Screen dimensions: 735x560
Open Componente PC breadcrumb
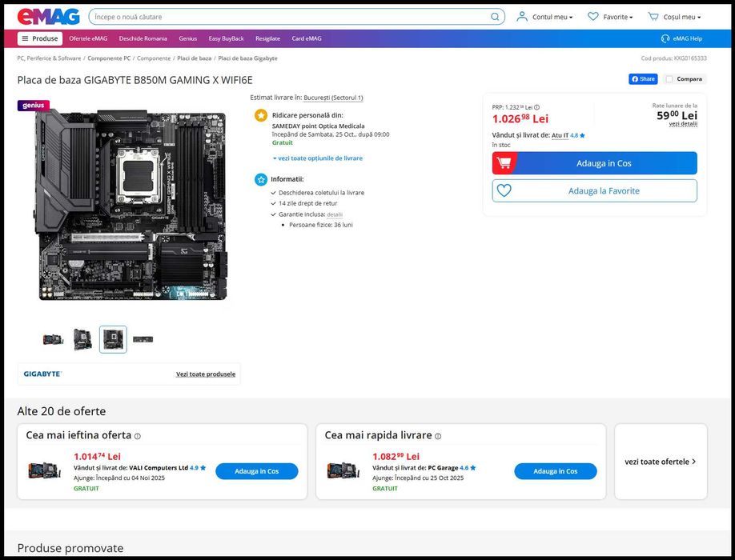[x=109, y=58]
